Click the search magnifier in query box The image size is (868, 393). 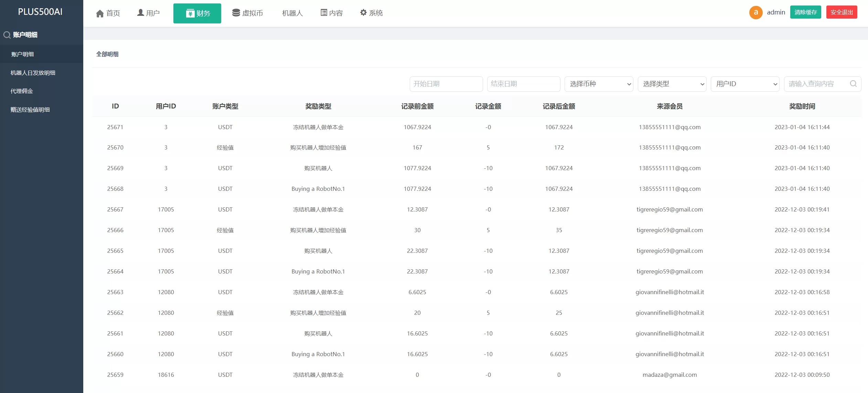pyautogui.click(x=853, y=84)
